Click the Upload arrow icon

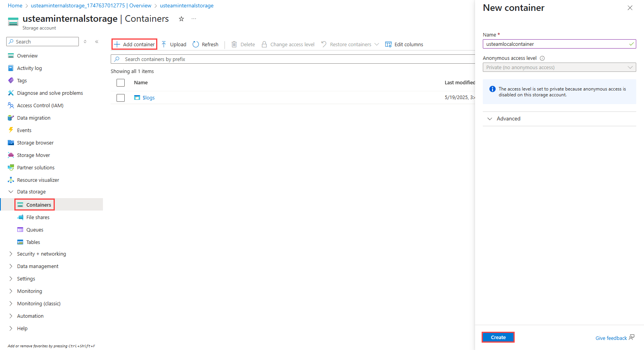pyautogui.click(x=164, y=44)
